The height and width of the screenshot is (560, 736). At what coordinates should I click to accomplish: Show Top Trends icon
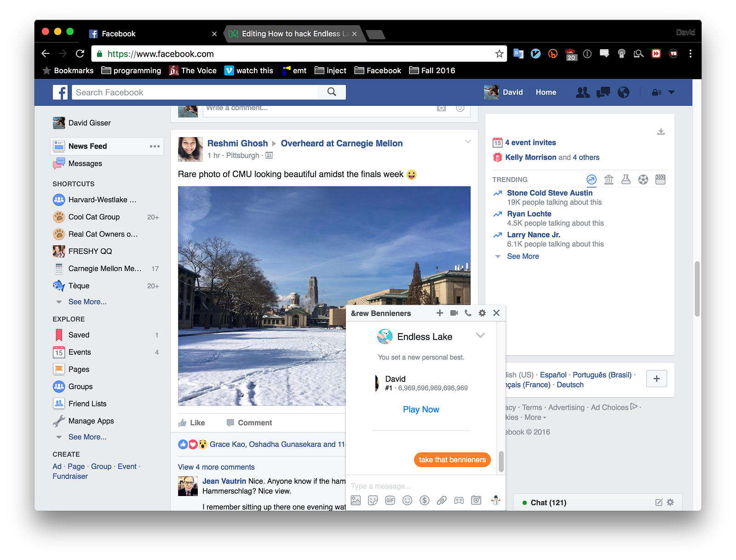click(592, 179)
